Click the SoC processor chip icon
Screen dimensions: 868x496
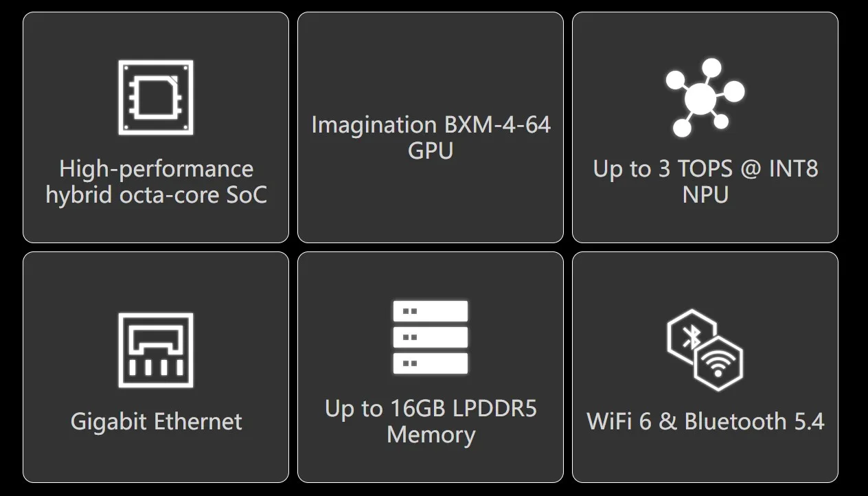click(156, 97)
